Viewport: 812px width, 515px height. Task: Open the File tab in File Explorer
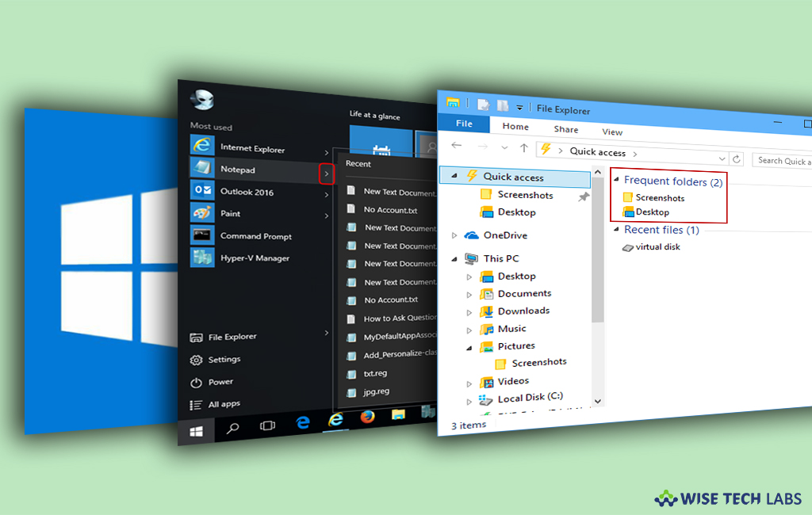(464, 123)
